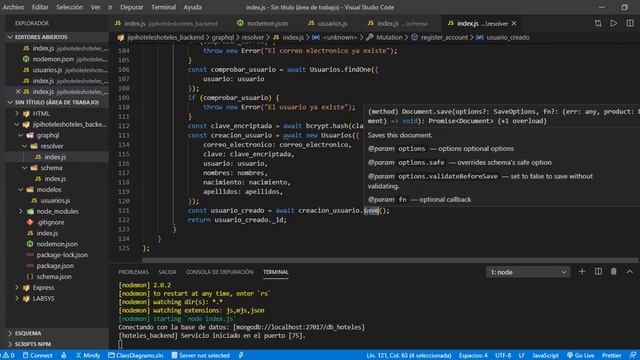Screen dimensions: 640x360
Task: Open the Ver menu
Action: (96, 7)
